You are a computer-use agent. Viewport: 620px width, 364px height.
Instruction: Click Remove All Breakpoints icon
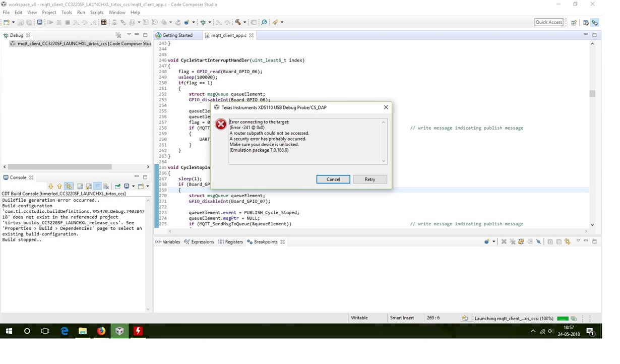click(x=512, y=241)
